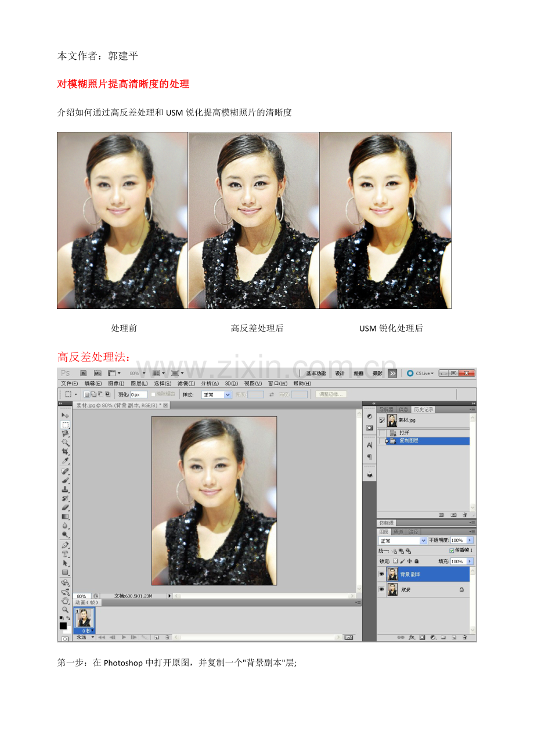Image resolution: width=534 pixels, height=756 pixels.
Task: Hide the 背景 副本 layer
Action: (x=382, y=574)
